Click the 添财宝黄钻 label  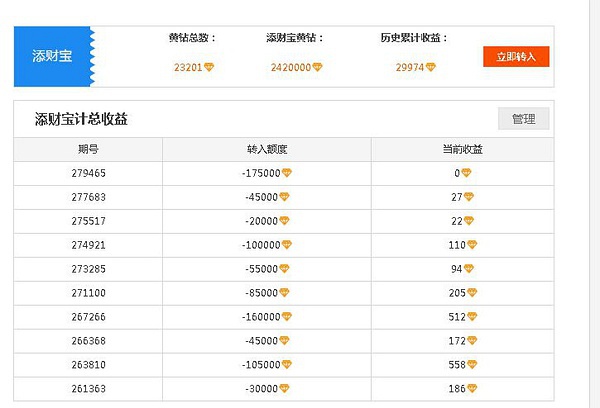295,38
